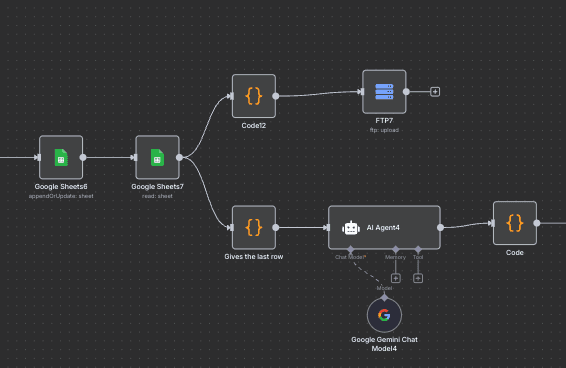566x368 pixels.
Task: Click the 'Google Sheets7' label
Action: pos(157,187)
